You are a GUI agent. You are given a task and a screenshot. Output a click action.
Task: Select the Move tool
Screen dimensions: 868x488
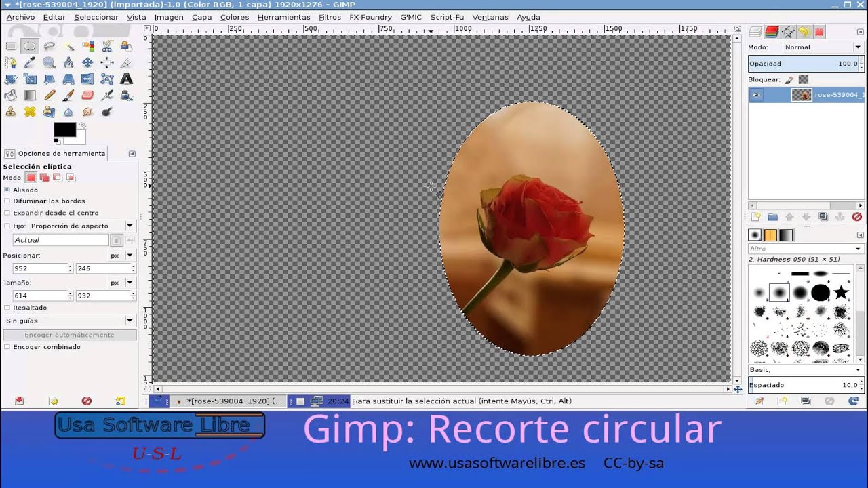click(87, 62)
